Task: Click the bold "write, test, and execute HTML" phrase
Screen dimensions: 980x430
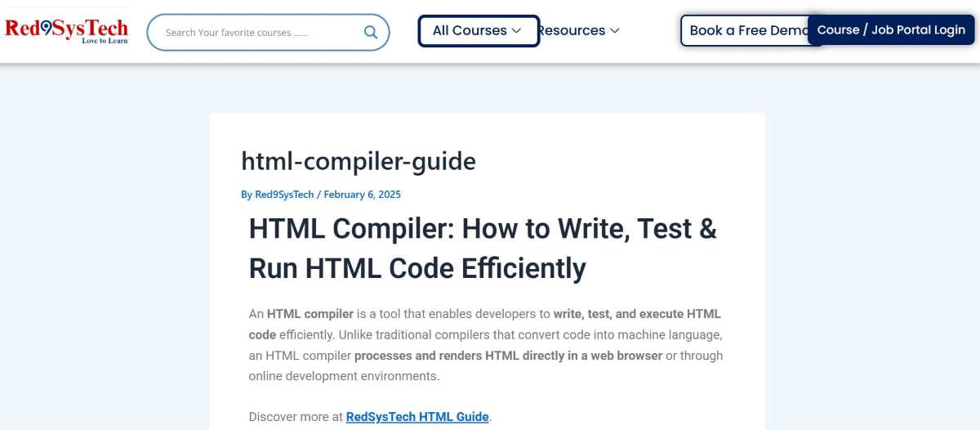Action: (637, 314)
